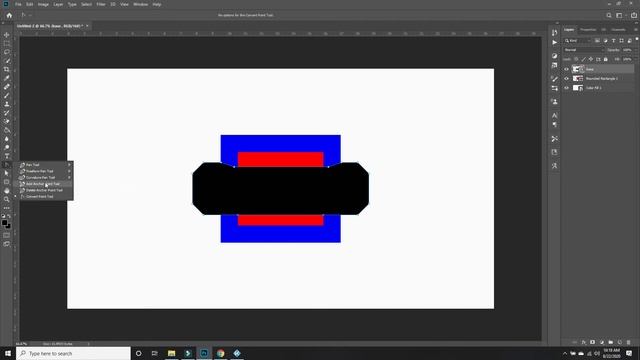This screenshot has width=640, height=360.
Task: Open the blend mode Normal dropdown
Action: point(584,50)
